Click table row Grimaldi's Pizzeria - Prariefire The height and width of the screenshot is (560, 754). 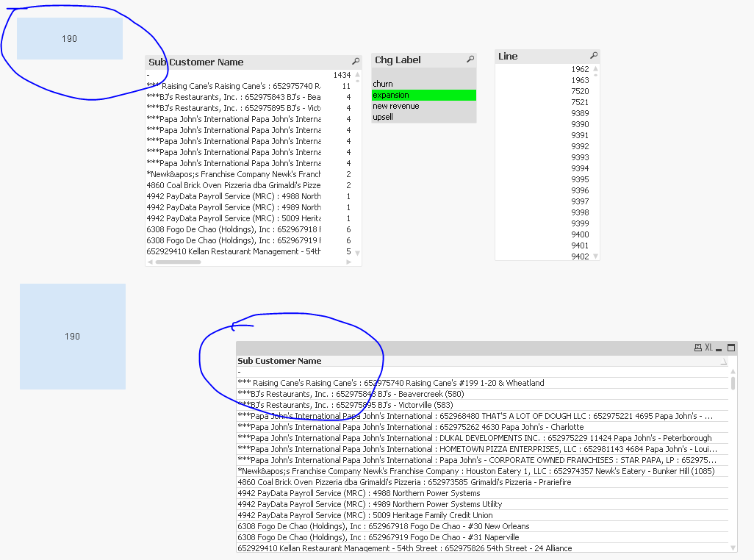click(482, 483)
